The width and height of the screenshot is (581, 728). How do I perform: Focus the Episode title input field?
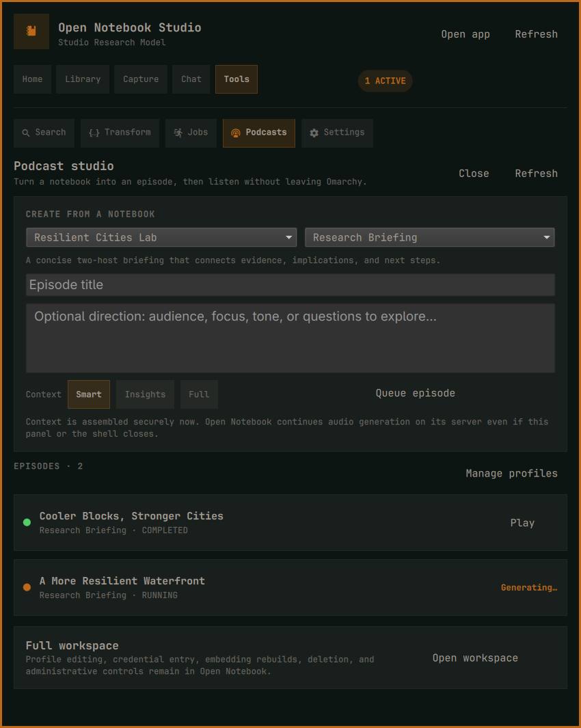click(x=290, y=284)
